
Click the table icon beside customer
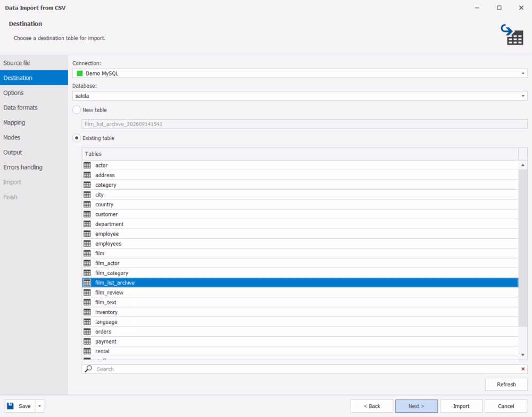pyautogui.click(x=87, y=214)
